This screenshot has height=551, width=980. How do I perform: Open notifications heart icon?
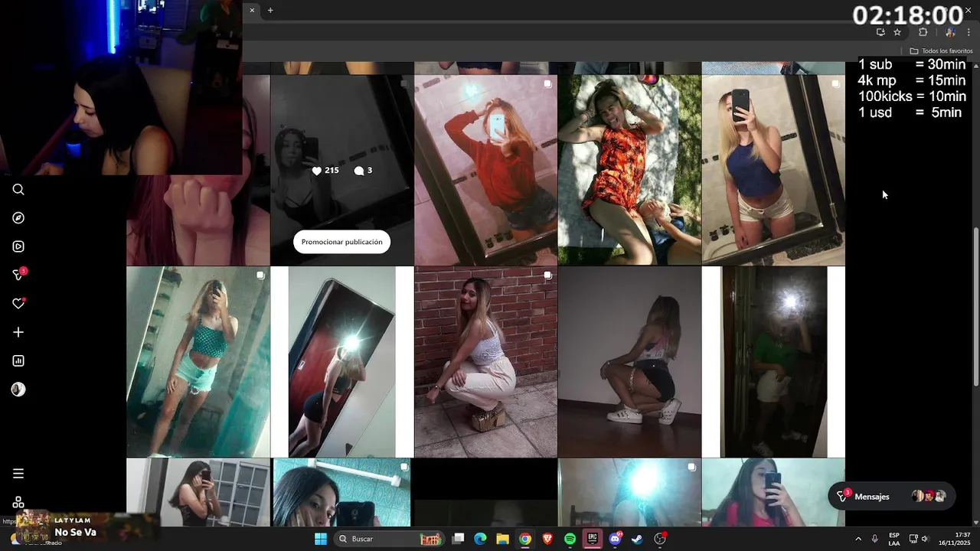(x=19, y=304)
